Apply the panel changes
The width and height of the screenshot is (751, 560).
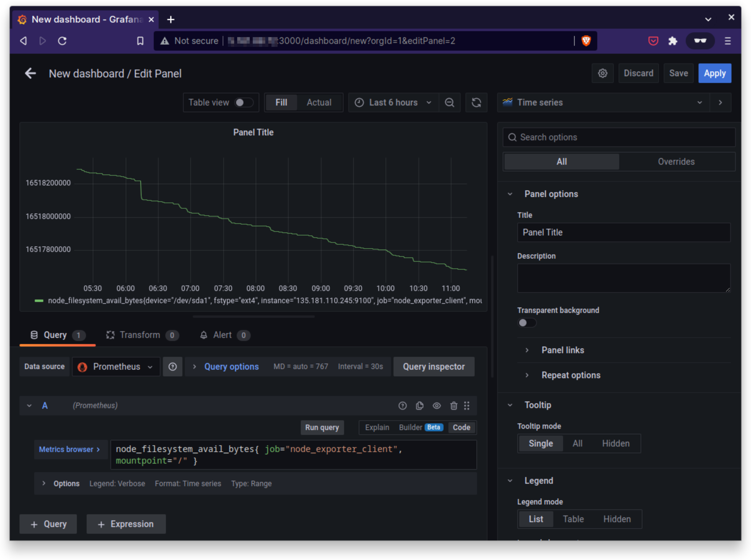pos(715,73)
